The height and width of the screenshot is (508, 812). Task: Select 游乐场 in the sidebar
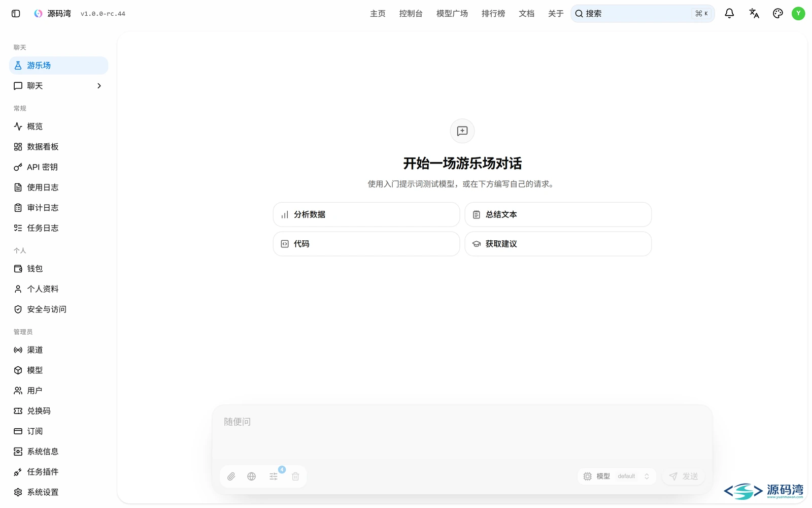coord(59,66)
